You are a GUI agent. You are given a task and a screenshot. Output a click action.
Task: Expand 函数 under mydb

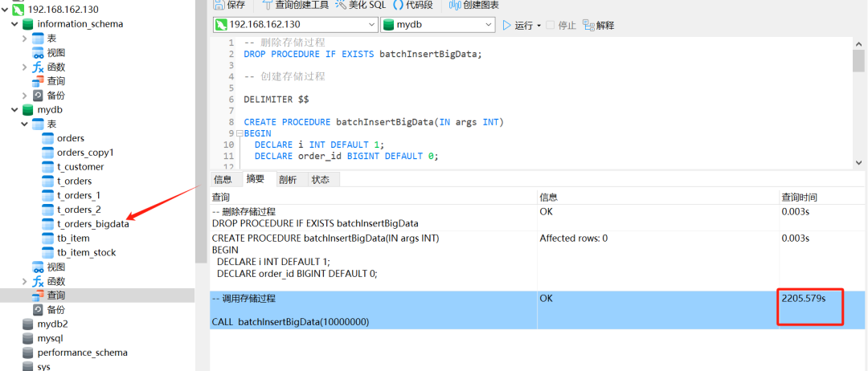(x=24, y=281)
